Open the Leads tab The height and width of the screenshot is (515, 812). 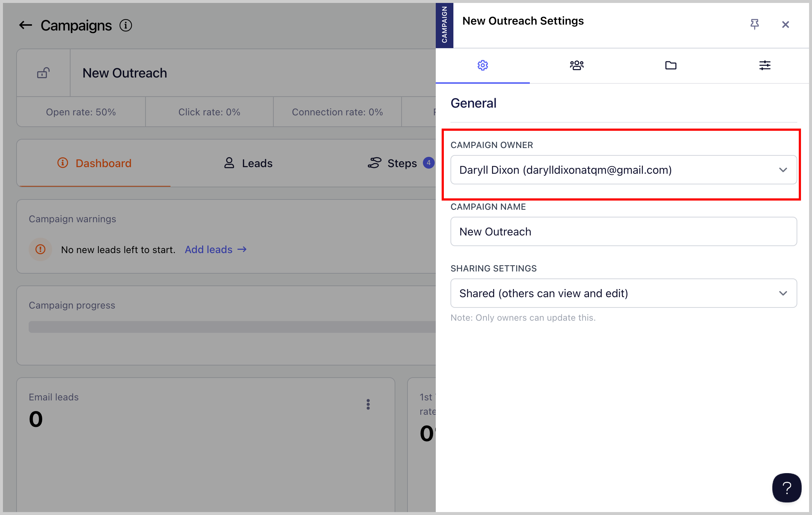tap(248, 163)
